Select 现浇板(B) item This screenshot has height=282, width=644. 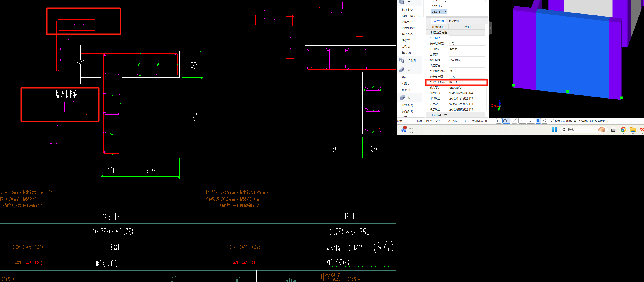tap(407, 105)
